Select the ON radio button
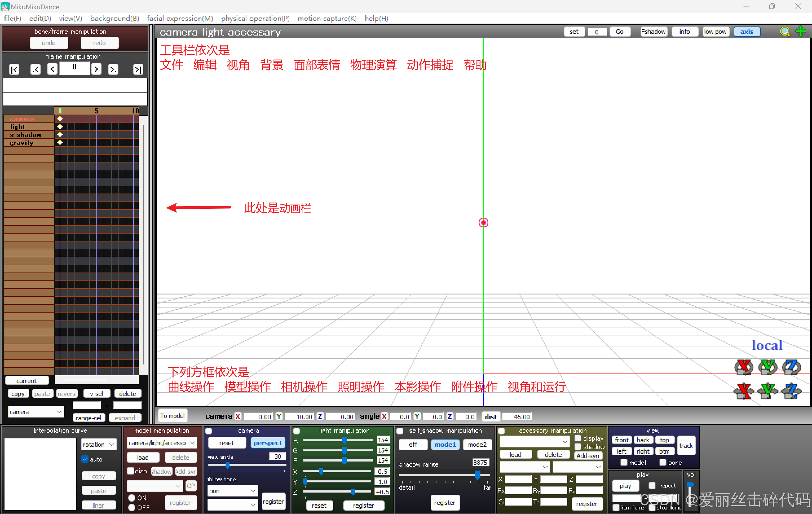The image size is (812, 514). [132, 498]
